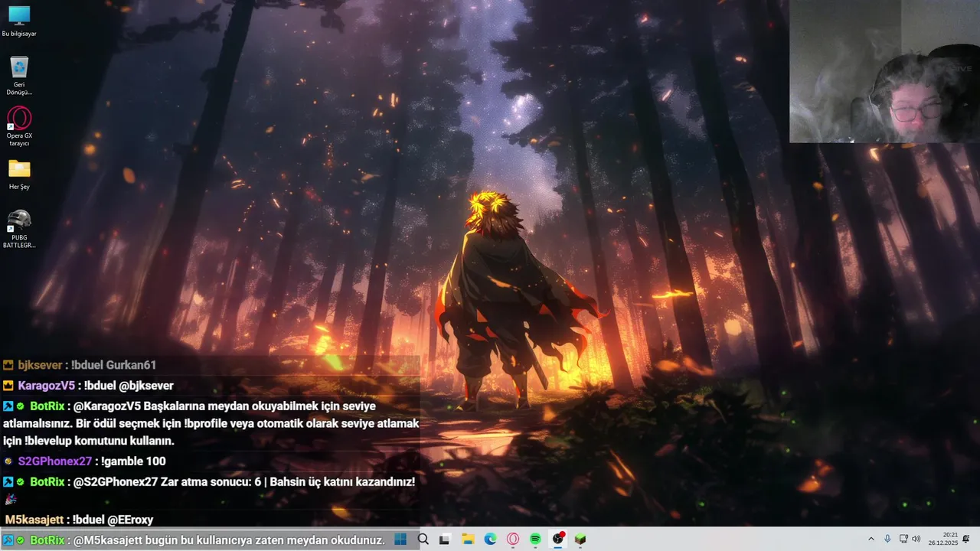Open the Geri Dönüşüm recycle bin icon
This screenshot has height=551, width=980.
pos(19,76)
